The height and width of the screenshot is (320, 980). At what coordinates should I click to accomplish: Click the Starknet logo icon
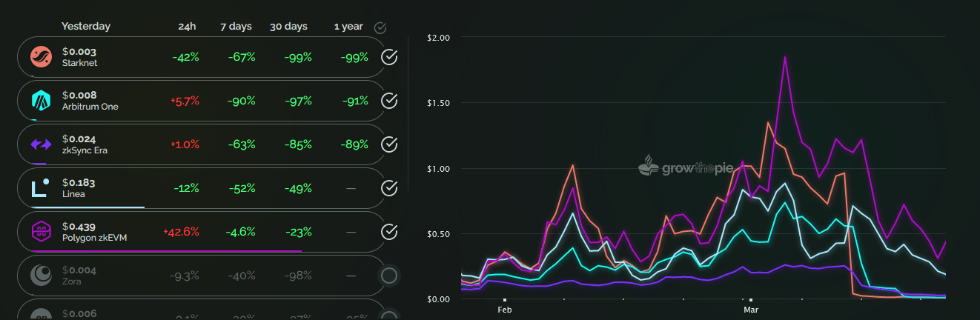tap(40, 56)
